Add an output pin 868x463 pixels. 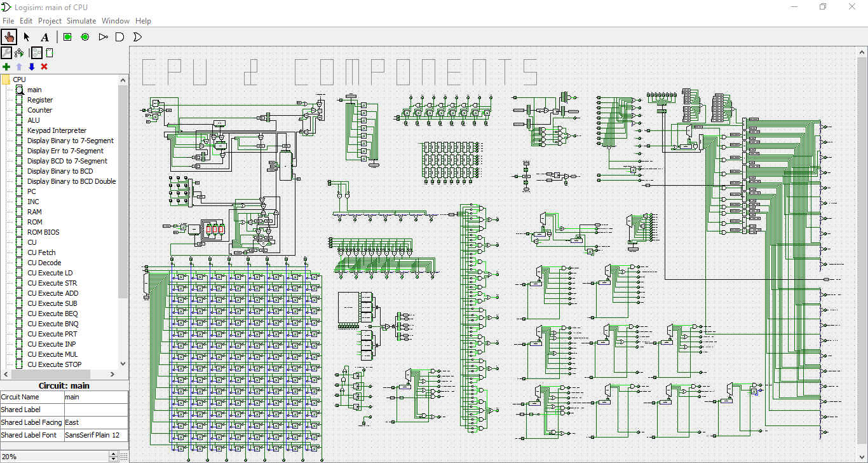coord(85,37)
